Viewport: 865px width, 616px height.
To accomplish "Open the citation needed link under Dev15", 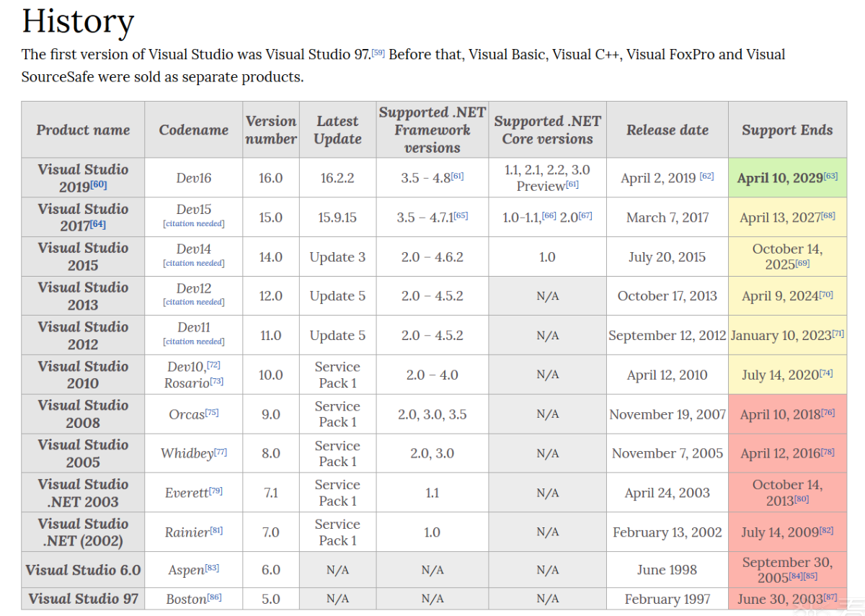I will (194, 224).
